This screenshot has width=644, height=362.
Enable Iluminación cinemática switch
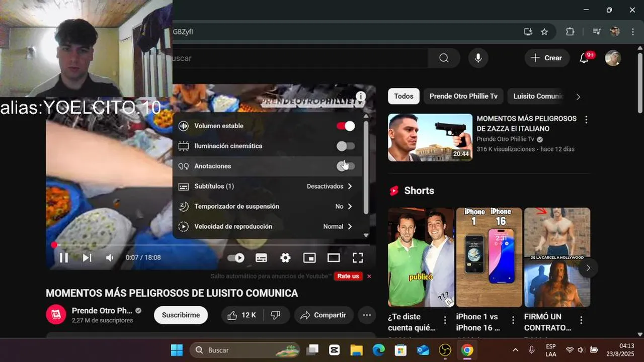(346, 146)
